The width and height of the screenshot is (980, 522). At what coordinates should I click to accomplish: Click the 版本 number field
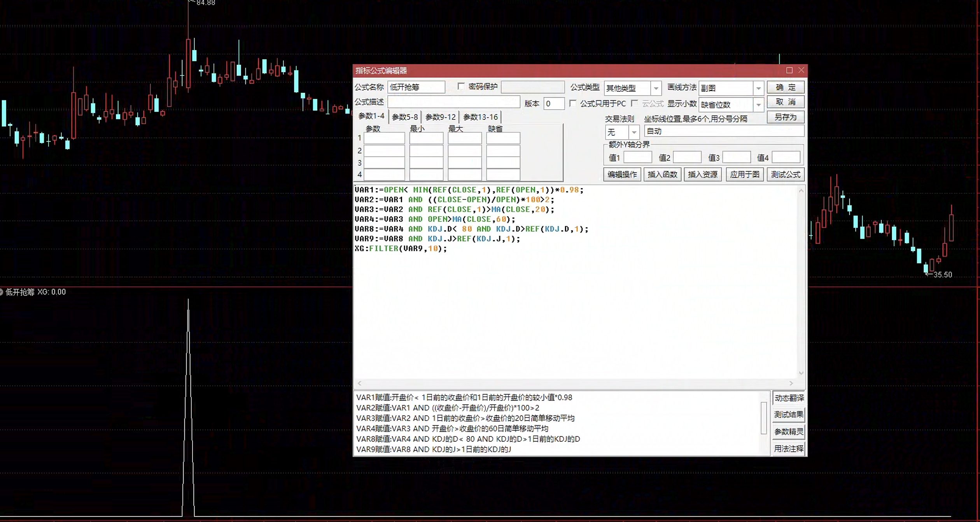tap(554, 103)
